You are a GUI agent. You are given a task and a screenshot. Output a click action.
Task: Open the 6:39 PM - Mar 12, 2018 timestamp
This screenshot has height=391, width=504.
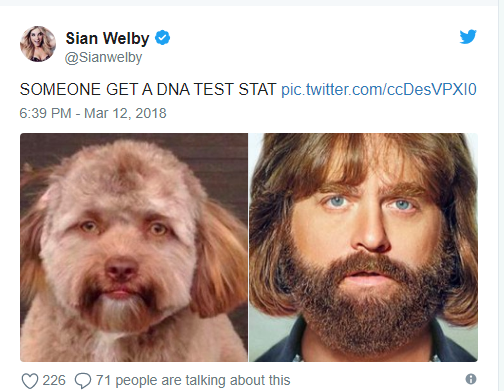pyautogui.click(x=93, y=113)
